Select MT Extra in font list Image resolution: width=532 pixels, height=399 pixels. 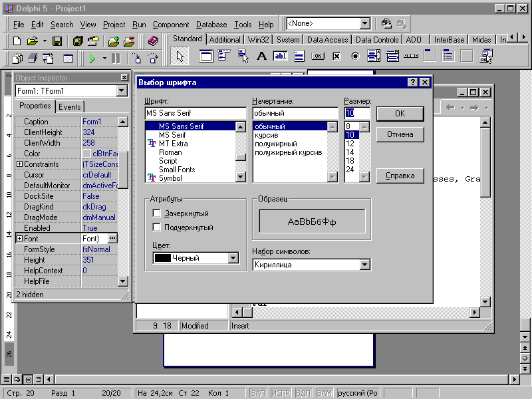point(173,144)
